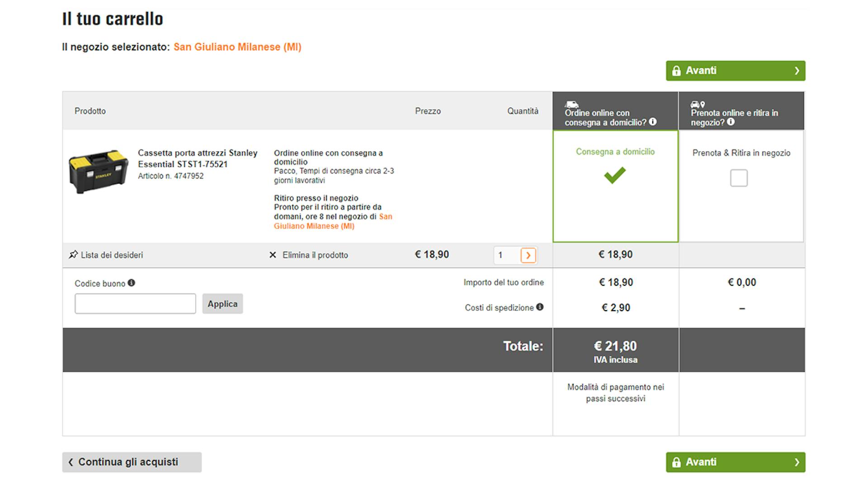Click the top Avanti button
This screenshot has height=488, width=868.
[x=735, y=71]
